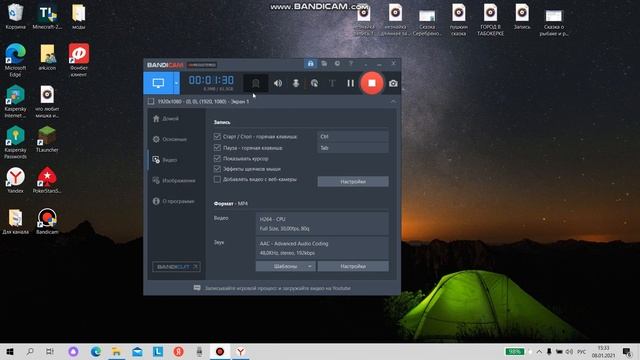Viewport: 640px width, 360px height.
Task: Open the output folder icon in title bar
Action: (x=324, y=64)
